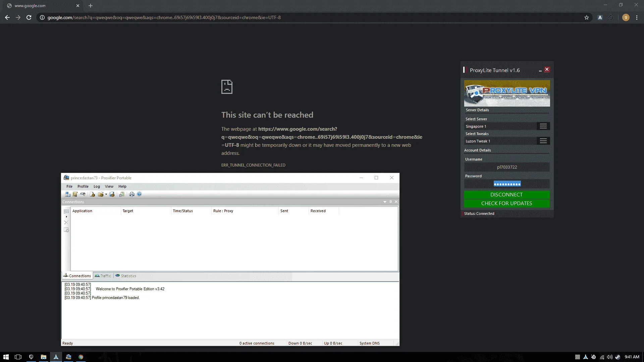Click the green DISCONNECT button
The width and height of the screenshot is (644, 362).
pyautogui.click(x=506, y=194)
